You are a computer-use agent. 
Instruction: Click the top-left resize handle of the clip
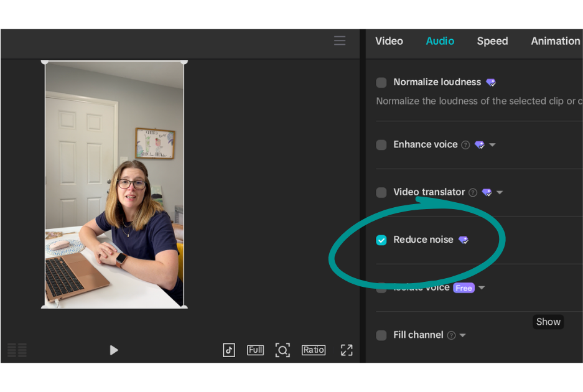pyautogui.click(x=45, y=62)
